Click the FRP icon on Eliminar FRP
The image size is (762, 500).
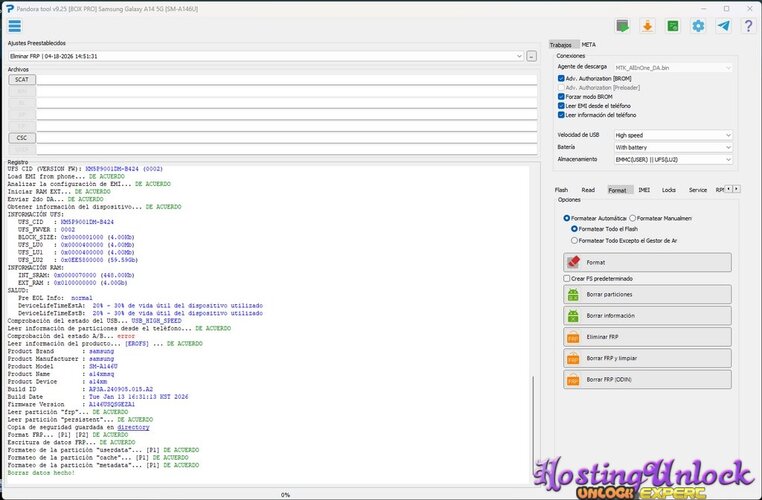(573, 337)
